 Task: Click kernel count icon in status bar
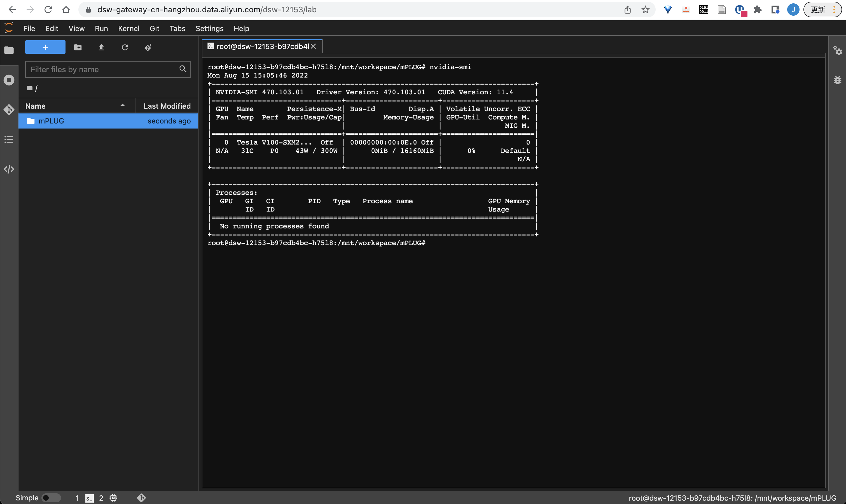pyautogui.click(x=113, y=498)
